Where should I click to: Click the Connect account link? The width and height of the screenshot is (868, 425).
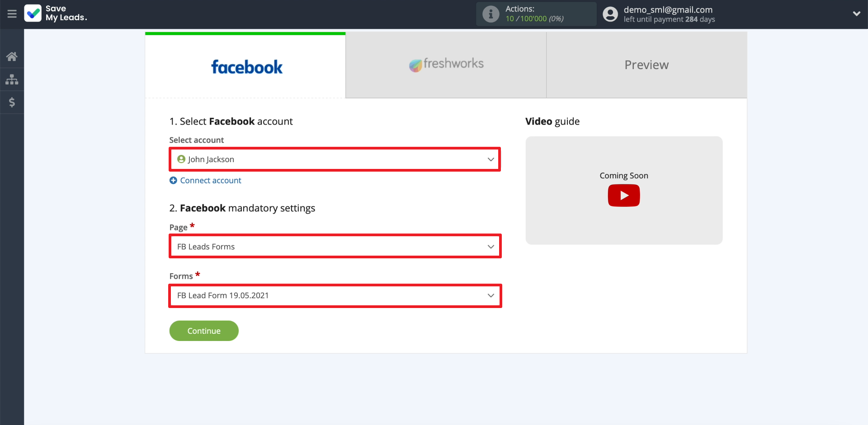click(x=211, y=180)
